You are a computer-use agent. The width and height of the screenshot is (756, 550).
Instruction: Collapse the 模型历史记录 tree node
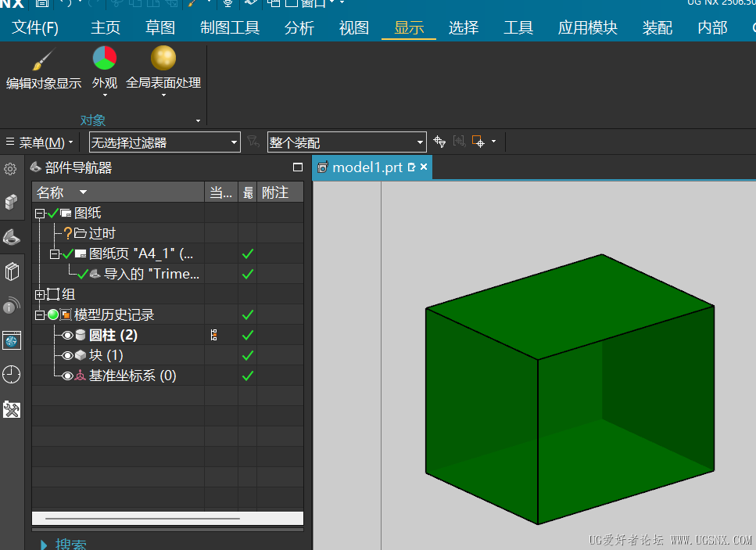click(38, 315)
